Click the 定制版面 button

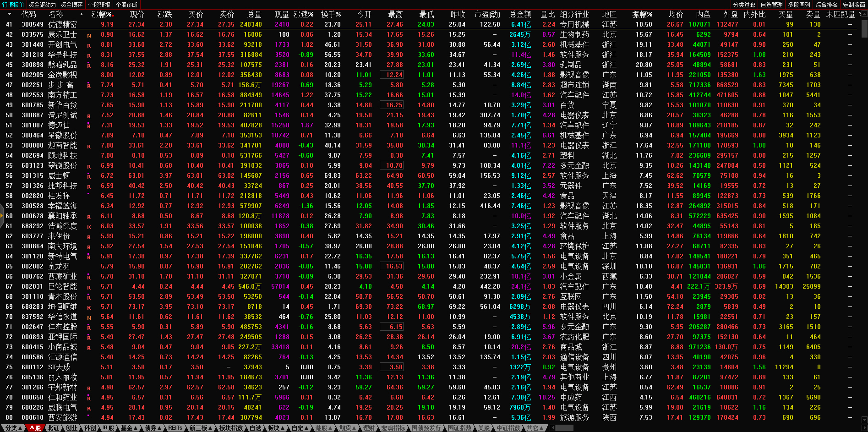click(x=854, y=5)
